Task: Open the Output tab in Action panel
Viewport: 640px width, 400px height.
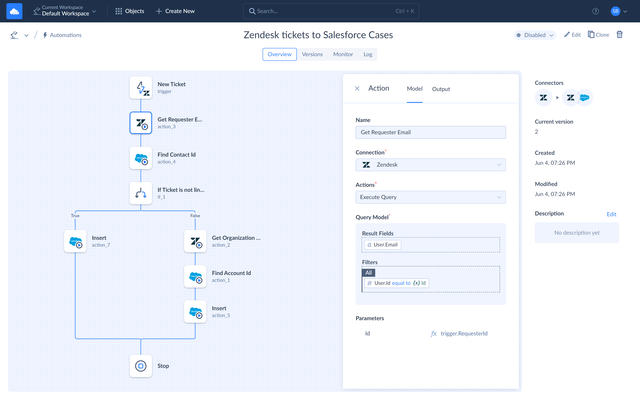Action: [x=440, y=89]
